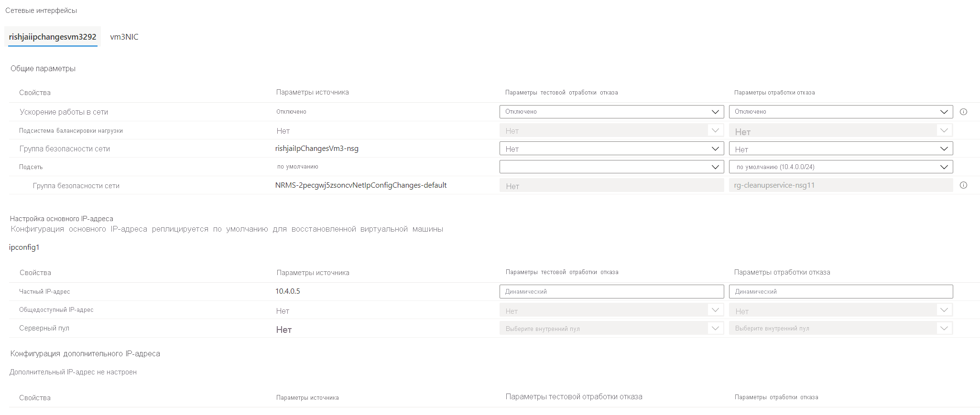Open test failover Ускорение работы в сети dropdown
Viewport: 980px width, 415px height.
pyautogui.click(x=611, y=112)
